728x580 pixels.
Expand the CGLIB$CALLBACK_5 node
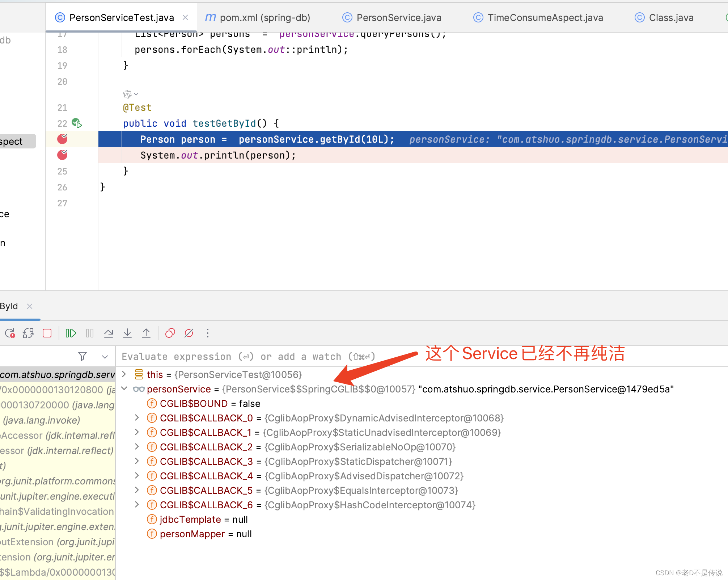point(137,490)
